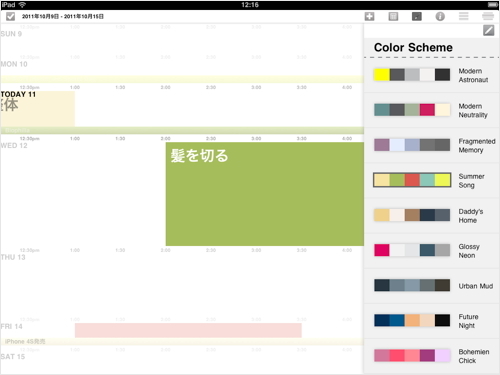Tap the THU 13 day label
Viewport: 500px width, 375px height.
[x=13, y=257]
